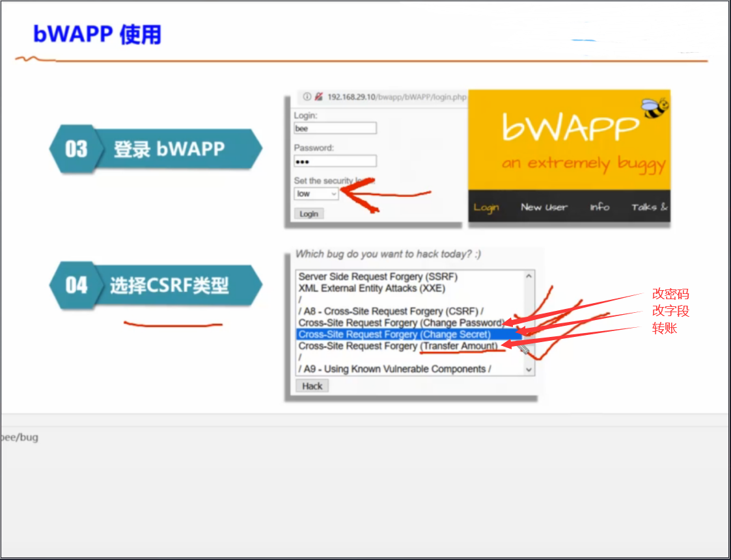Click 'Which bug do you want to hack today?' text
The width and height of the screenshot is (731, 560).
(388, 254)
